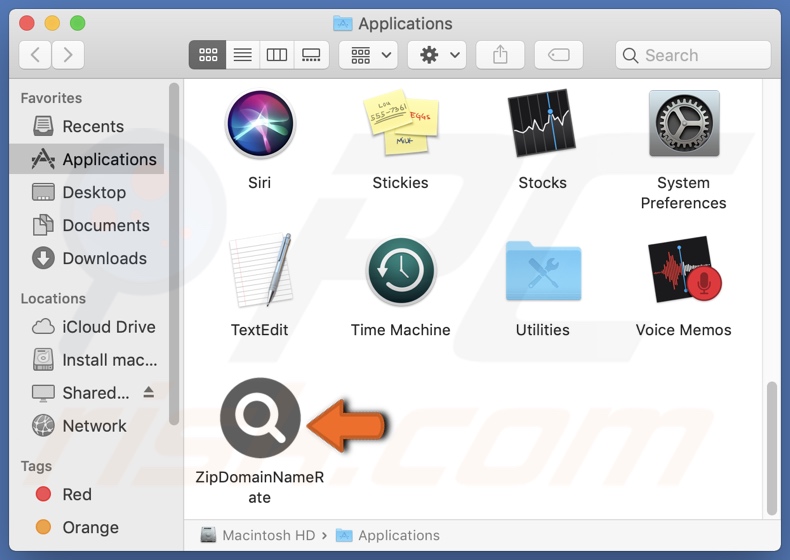Click the Favorites section header
The width and height of the screenshot is (790, 560).
click(51, 98)
